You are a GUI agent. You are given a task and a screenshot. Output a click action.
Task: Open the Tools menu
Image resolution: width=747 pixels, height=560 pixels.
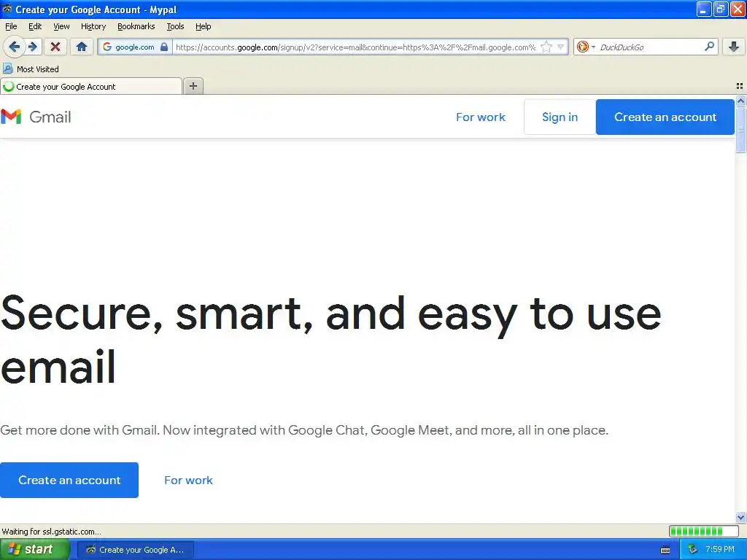pos(175,26)
